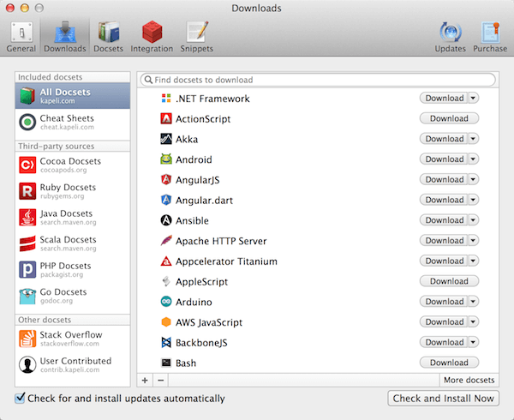
Task: Select Cocoa Docsets source
Action: [x=73, y=165]
